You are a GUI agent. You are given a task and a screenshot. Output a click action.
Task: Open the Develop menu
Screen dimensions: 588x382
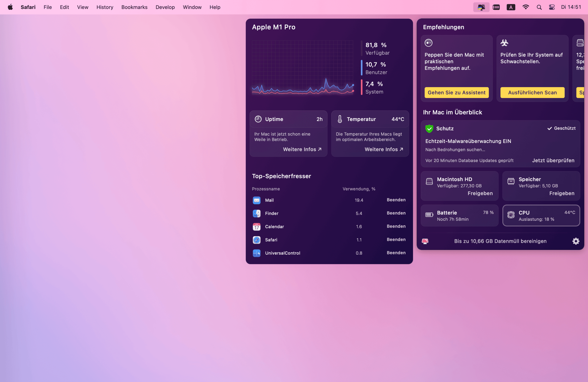coord(165,7)
